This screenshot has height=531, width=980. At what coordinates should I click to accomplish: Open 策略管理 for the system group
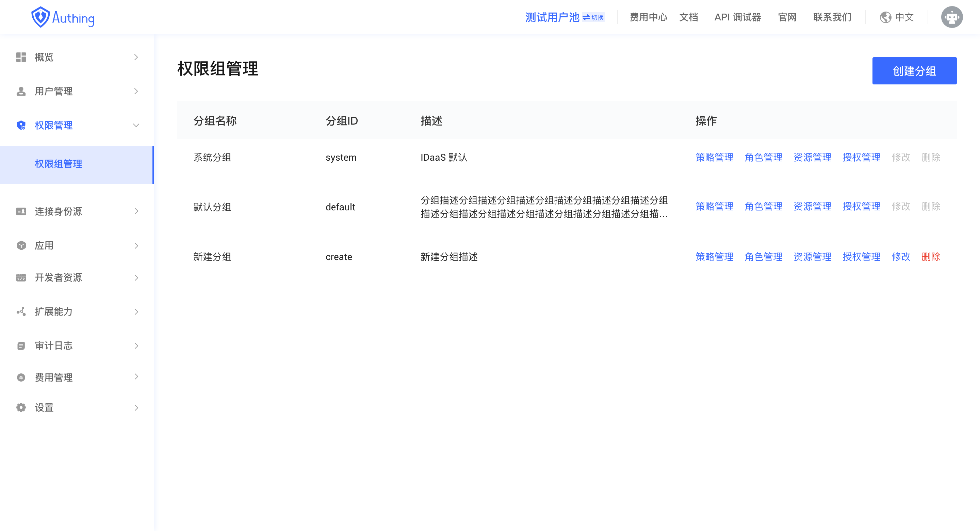pyautogui.click(x=714, y=158)
